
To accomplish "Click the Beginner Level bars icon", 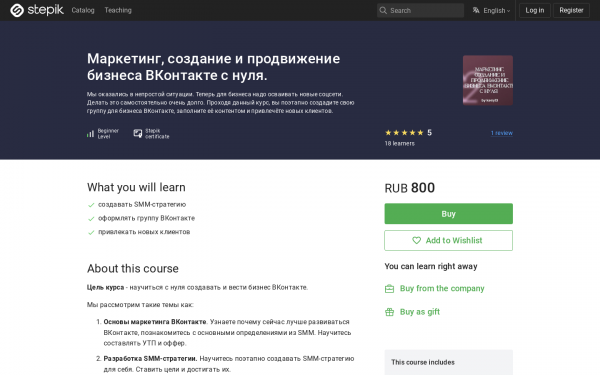I will [x=90, y=134].
